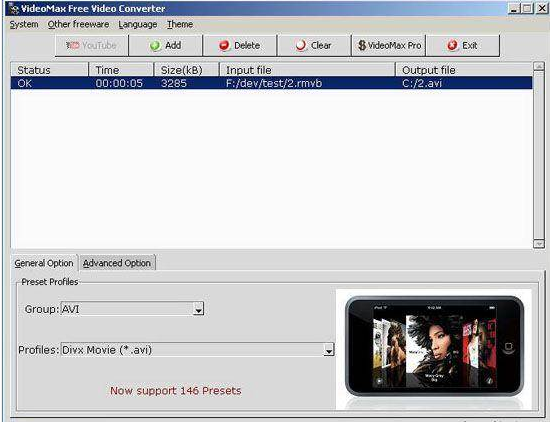Open the Language menu
The height and width of the screenshot is (422, 550).
click(138, 25)
